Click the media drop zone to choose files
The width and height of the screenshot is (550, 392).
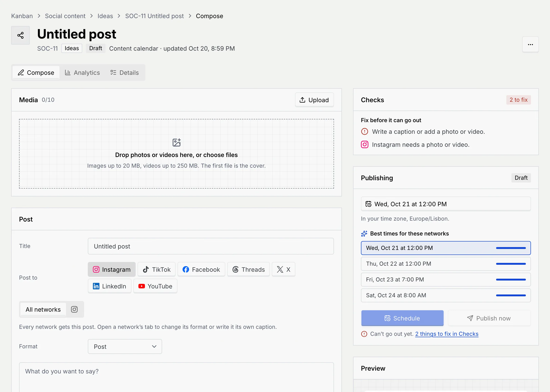[177, 154]
